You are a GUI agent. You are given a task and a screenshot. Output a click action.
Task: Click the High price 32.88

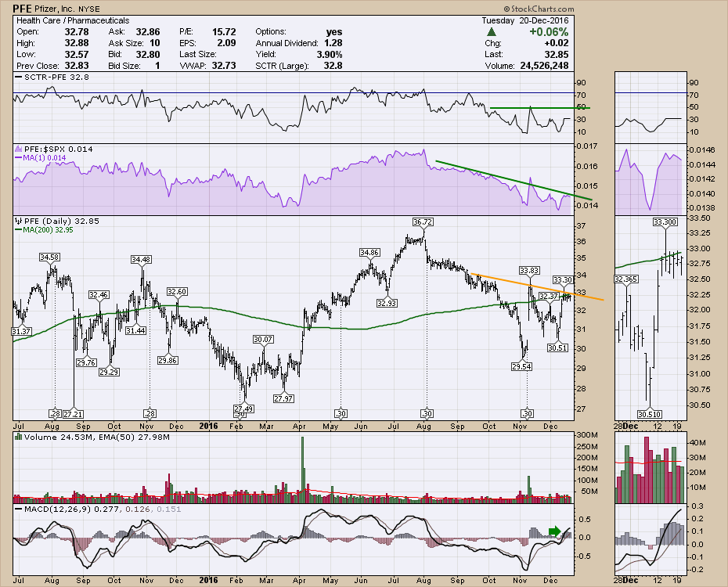(77, 43)
